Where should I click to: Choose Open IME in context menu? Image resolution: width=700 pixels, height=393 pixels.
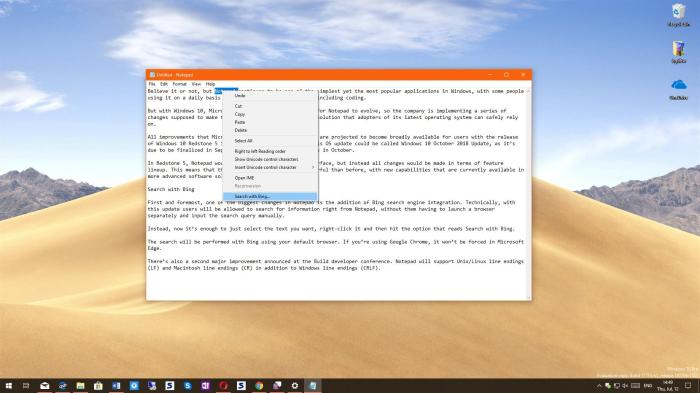[270, 178]
